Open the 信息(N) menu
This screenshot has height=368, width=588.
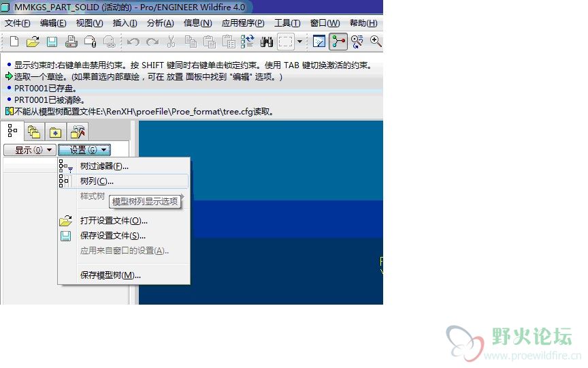click(197, 23)
